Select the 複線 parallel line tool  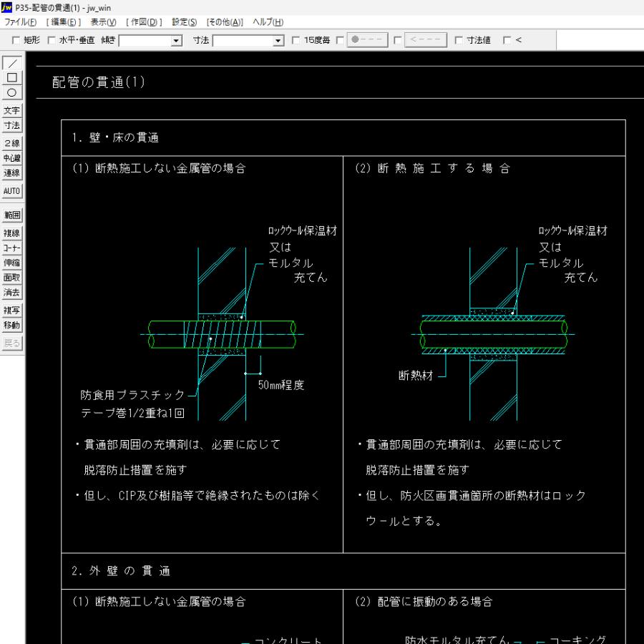pos(12,233)
